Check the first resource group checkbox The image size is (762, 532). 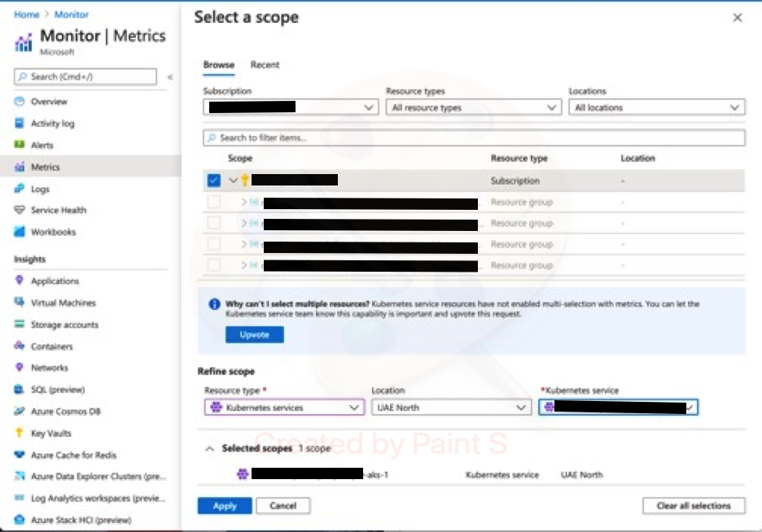(x=213, y=202)
